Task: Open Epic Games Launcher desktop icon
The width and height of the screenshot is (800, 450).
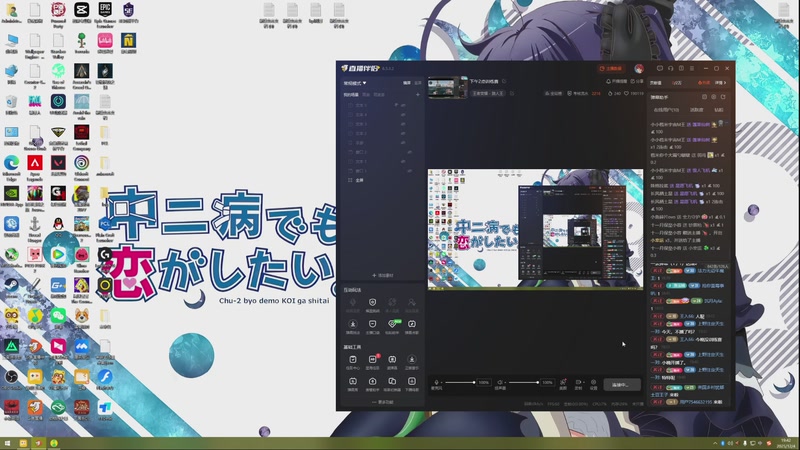Action: click(105, 14)
